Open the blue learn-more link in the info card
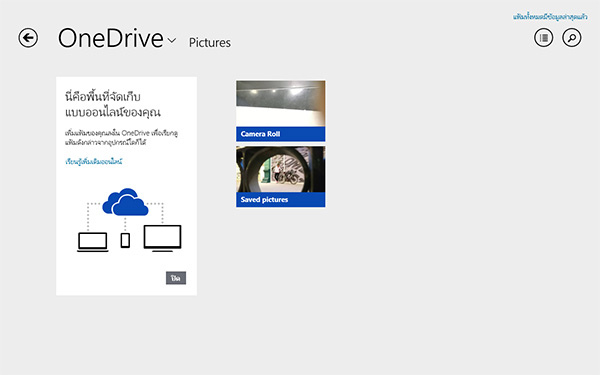Image resolution: width=600 pixels, height=375 pixels. [94, 161]
